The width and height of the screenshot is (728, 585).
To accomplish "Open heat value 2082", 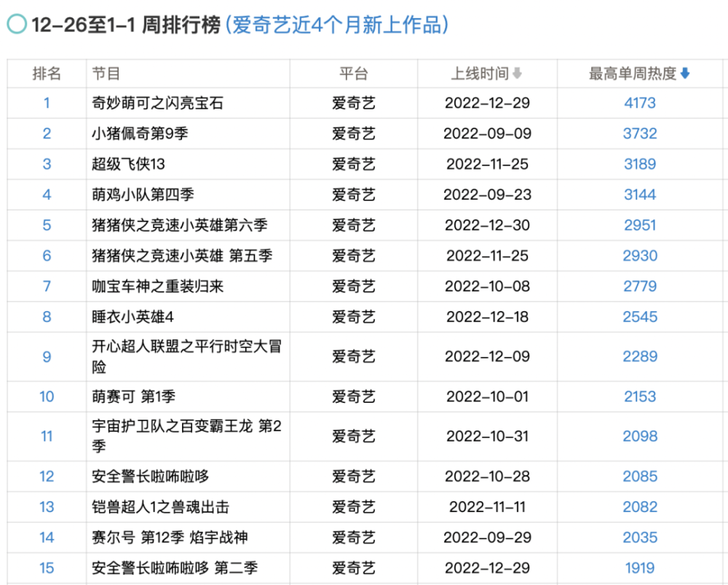I will (x=640, y=507).
